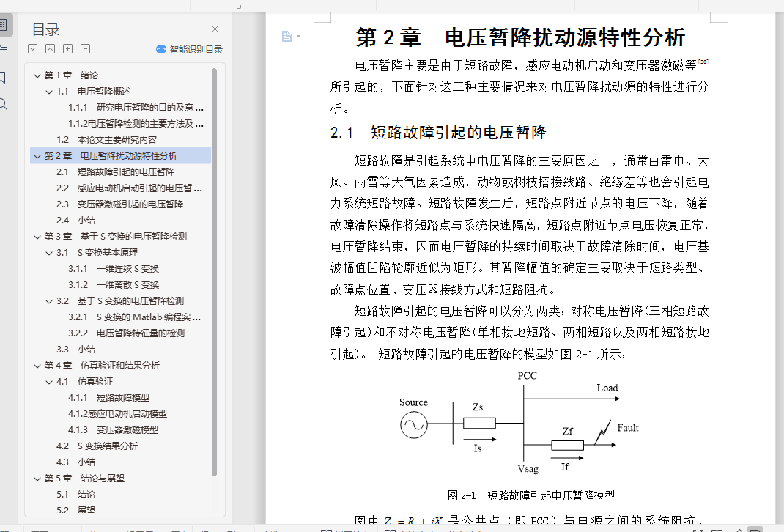
Task: Go to 2.4 小结 in outline
Action: pyautogui.click(x=75, y=220)
